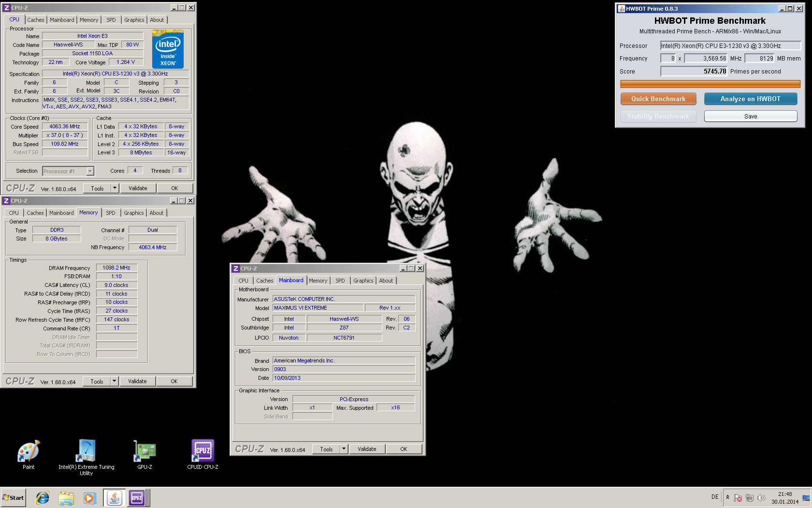812x508 pixels.
Task: Click the Core Voltage 1.264 V value
Action: coord(126,62)
